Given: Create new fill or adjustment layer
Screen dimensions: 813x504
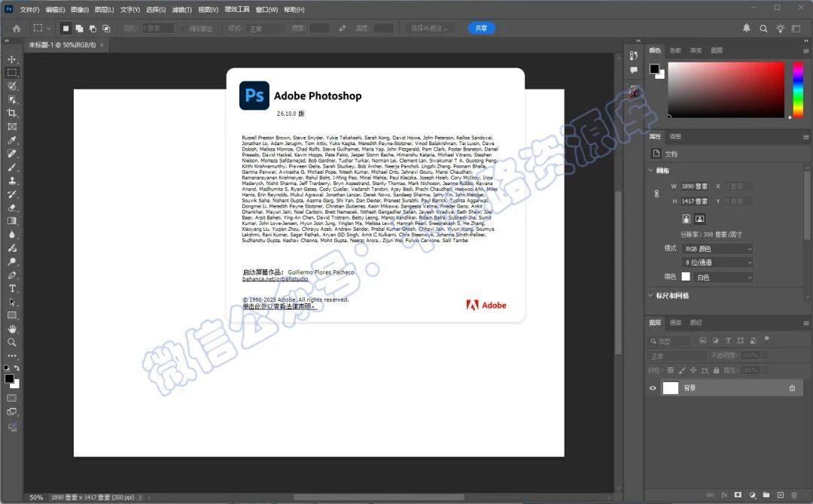Looking at the screenshot, I should pyautogui.click(x=752, y=495).
